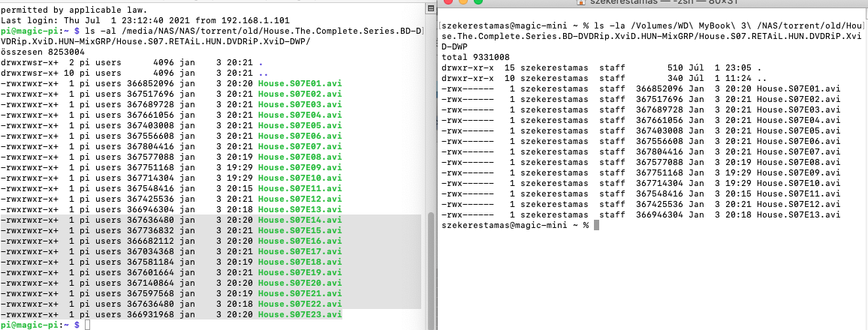Click the highlighted House.S07E18.avi file name
The width and height of the screenshot is (868, 330).
click(x=300, y=262)
